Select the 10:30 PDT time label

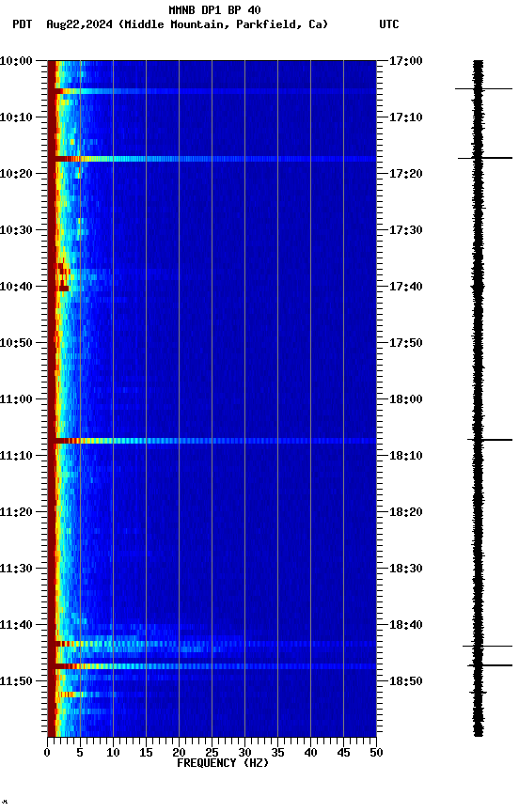click(x=16, y=230)
